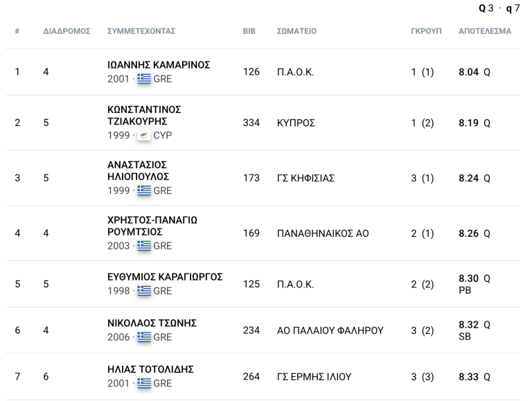Click the ΣΥΜΜΕΤΕΧΟΝΤΑΣ column header
532x401 pixels.
coord(141,32)
